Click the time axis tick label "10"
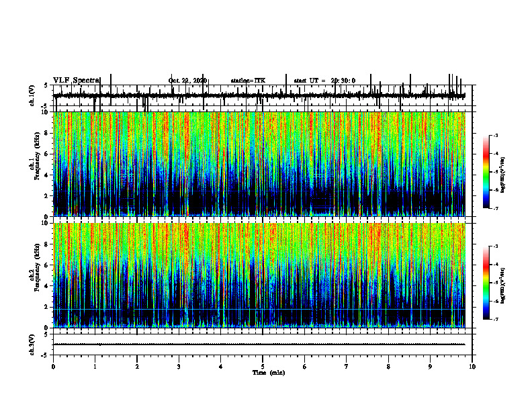The height and width of the screenshot is (411, 532). pos(472,367)
